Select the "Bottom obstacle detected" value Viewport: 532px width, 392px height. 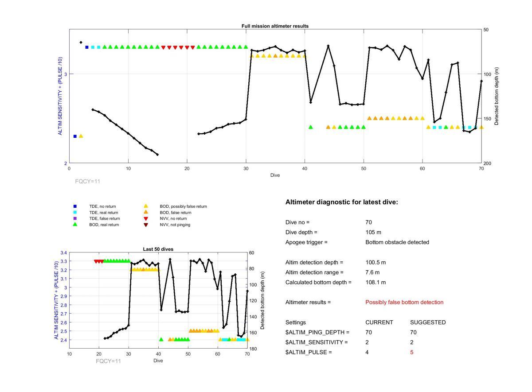[397, 242]
